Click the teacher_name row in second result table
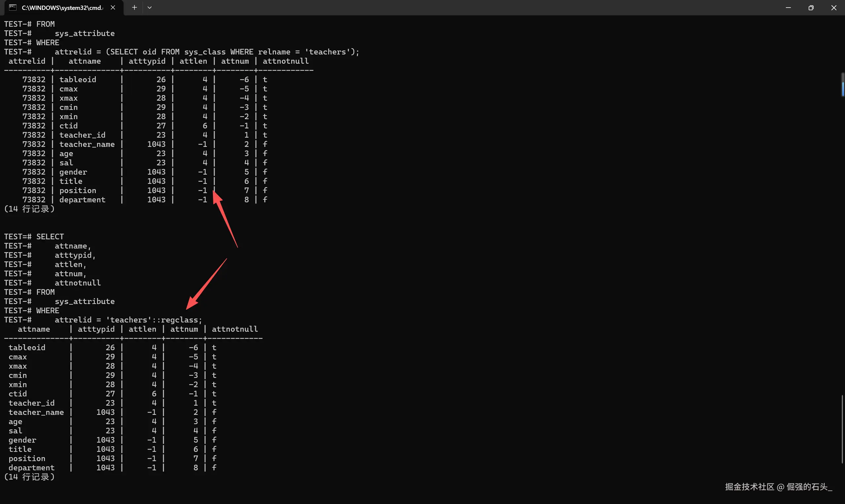This screenshot has width=845, height=504. [x=36, y=412]
